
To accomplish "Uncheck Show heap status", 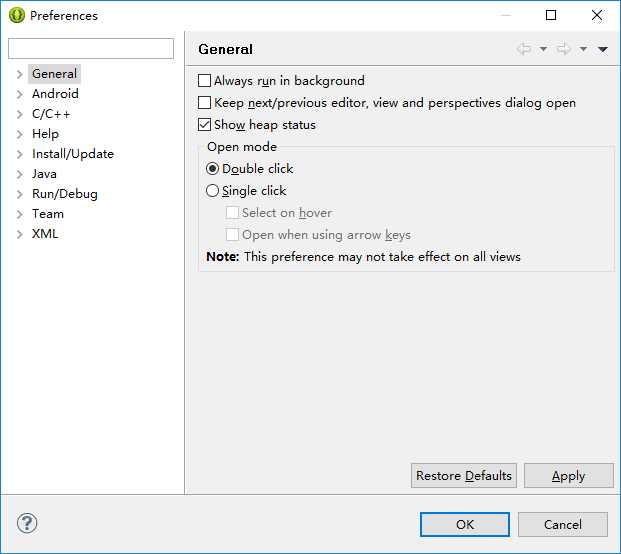I will point(204,125).
